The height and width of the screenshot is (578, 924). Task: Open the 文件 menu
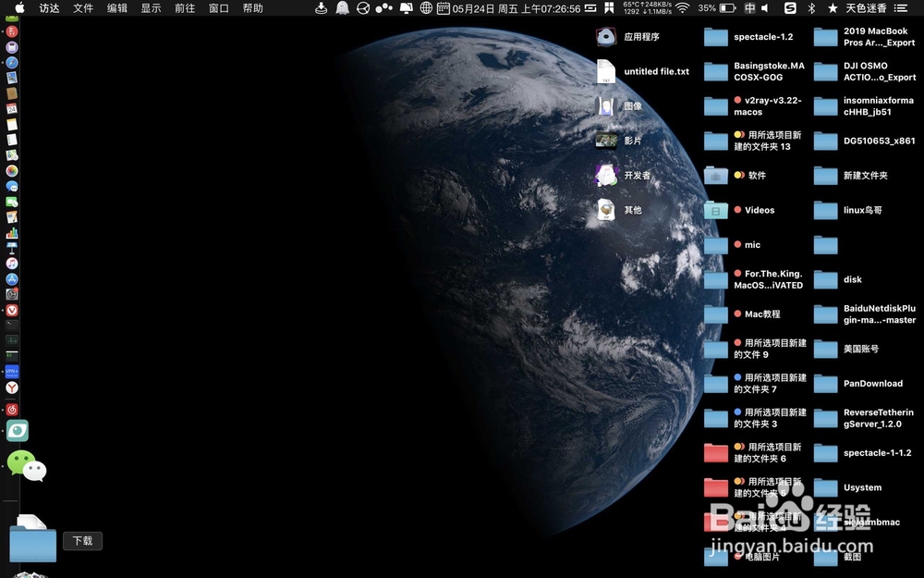[83, 8]
